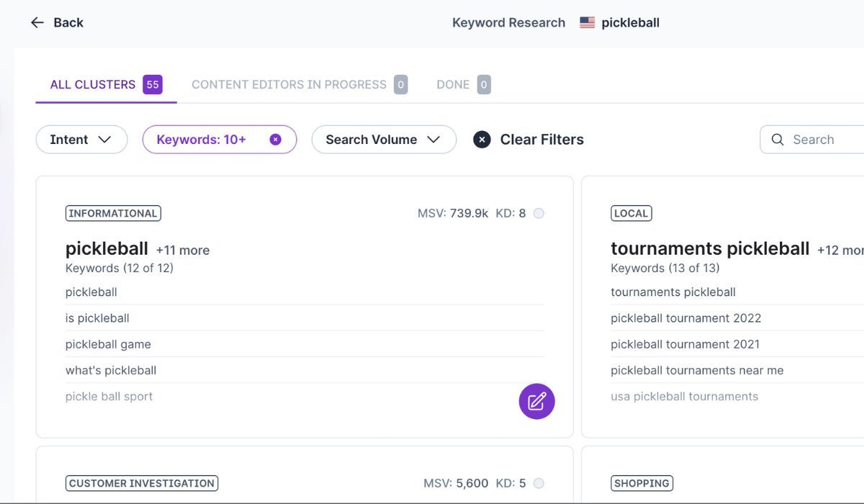Expand the Intent dropdown
The height and width of the screenshot is (504, 864).
click(x=81, y=140)
